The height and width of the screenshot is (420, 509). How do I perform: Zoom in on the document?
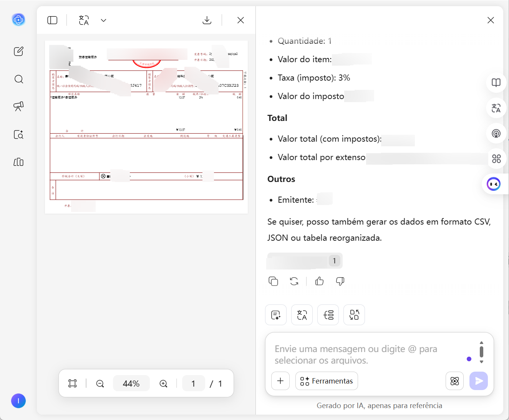click(x=163, y=384)
